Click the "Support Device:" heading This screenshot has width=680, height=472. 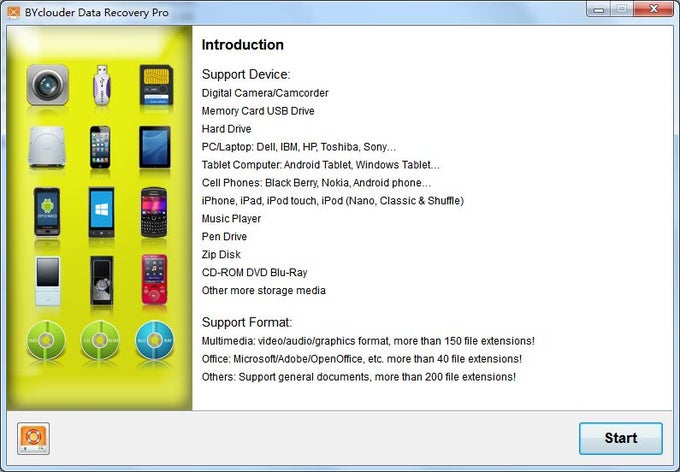click(246, 74)
